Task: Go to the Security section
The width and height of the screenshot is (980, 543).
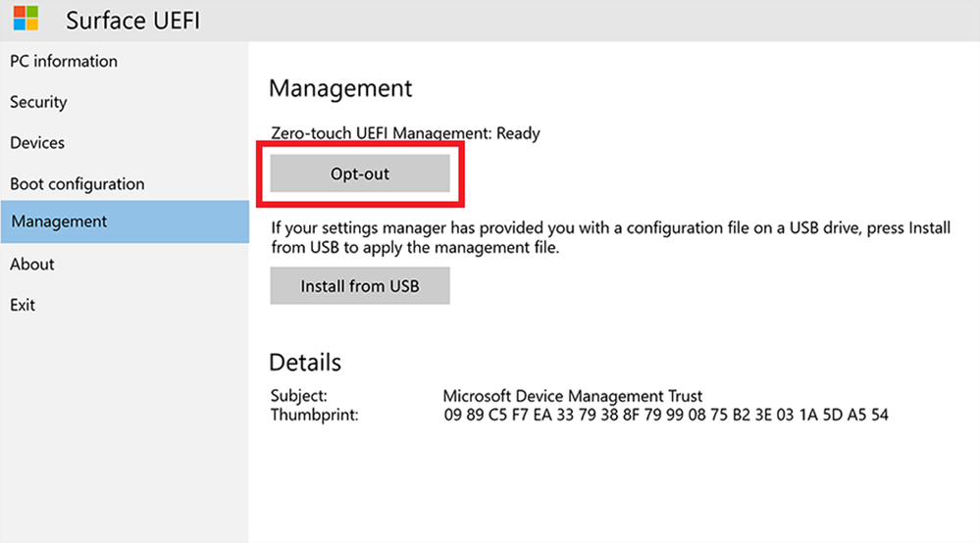Action: tap(38, 102)
